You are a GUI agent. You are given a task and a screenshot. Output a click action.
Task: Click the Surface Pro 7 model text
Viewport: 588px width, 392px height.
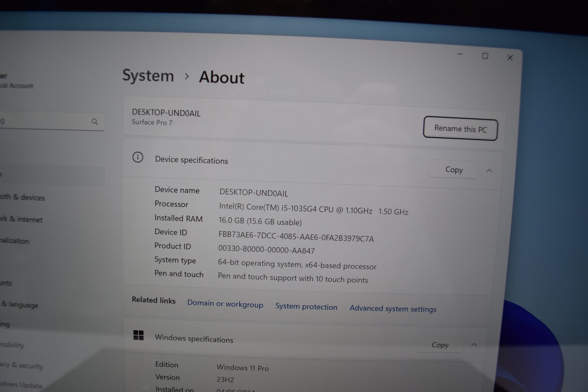tap(152, 122)
